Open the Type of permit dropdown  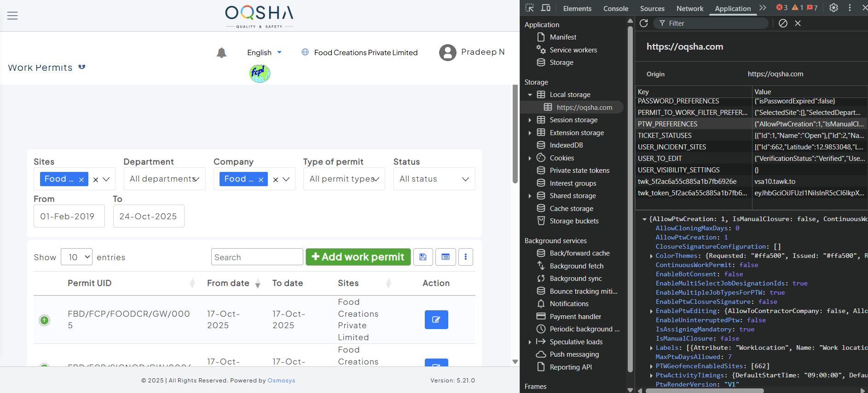[344, 179]
